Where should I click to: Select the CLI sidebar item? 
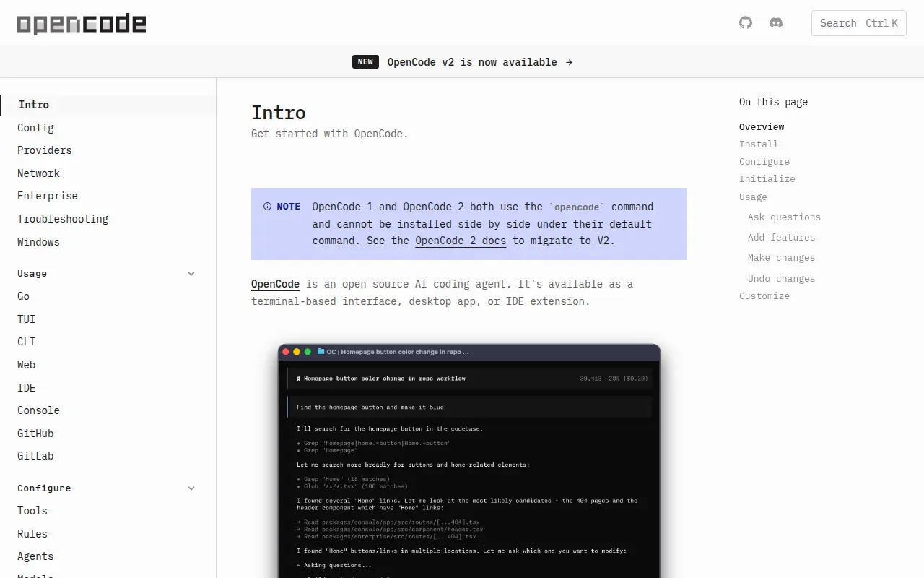[x=26, y=342]
